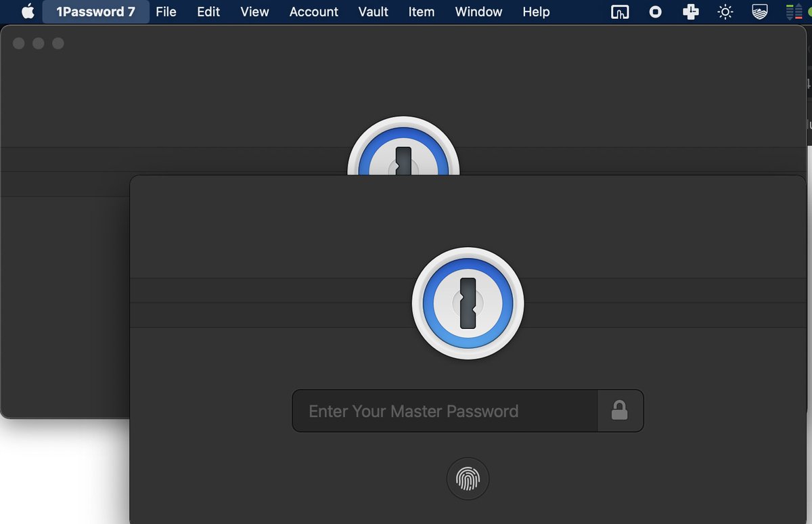This screenshot has width=812, height=524.
Task: Minimize the back 1Password window
Action: coord(39,43)
